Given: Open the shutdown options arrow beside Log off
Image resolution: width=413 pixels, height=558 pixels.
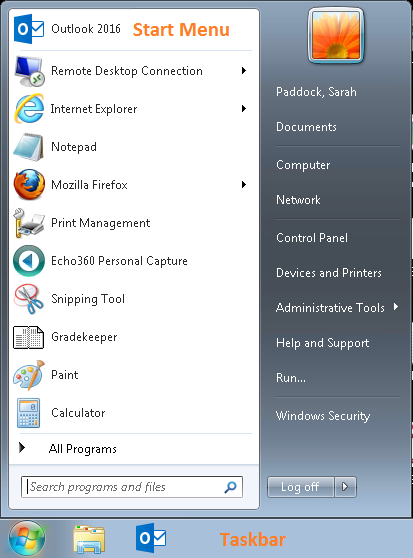Looking at the screenshot, I should point(345,486).
